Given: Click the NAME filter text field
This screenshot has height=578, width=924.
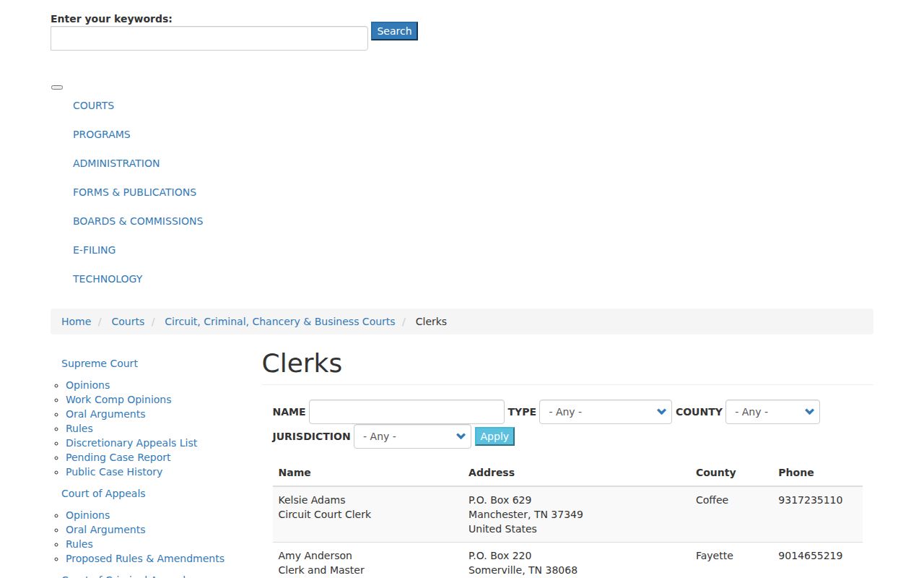Looking at the screenshot, I should pyautogui.click(x=406, y=412).
